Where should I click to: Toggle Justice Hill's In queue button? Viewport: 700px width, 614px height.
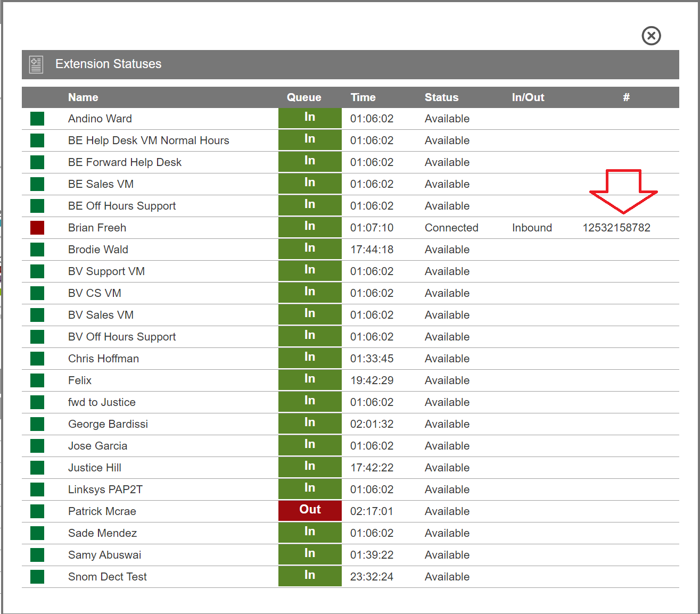(310, 467)
